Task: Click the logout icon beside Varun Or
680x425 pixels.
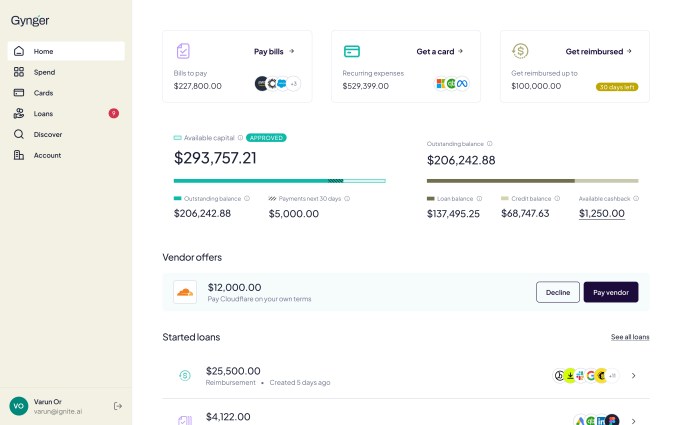Action: click(118, 406)
